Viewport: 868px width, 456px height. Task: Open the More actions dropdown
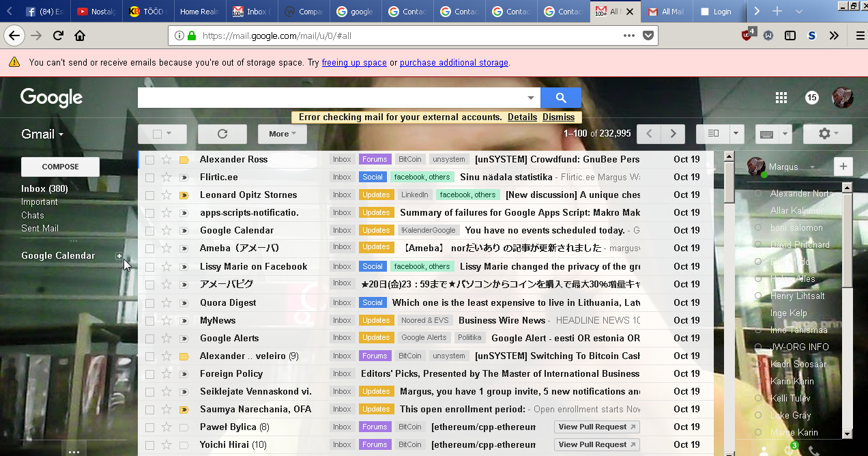(x=282, y=134)
